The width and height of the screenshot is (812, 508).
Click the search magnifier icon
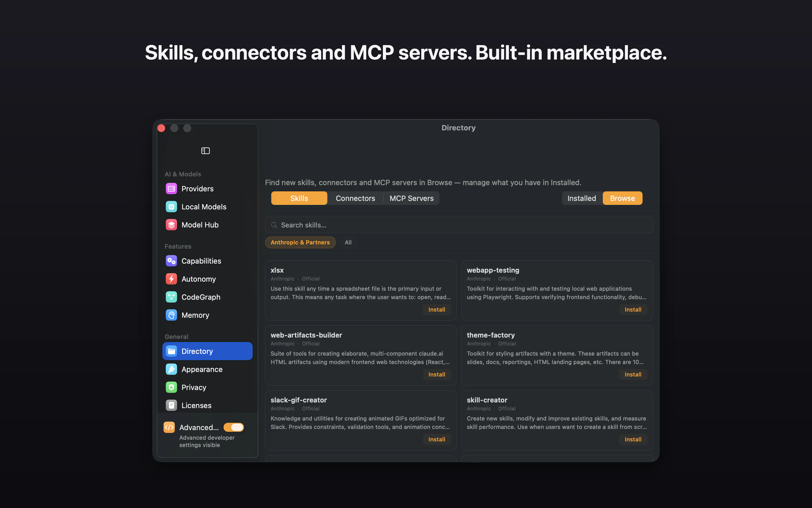[x=274, y=225]
